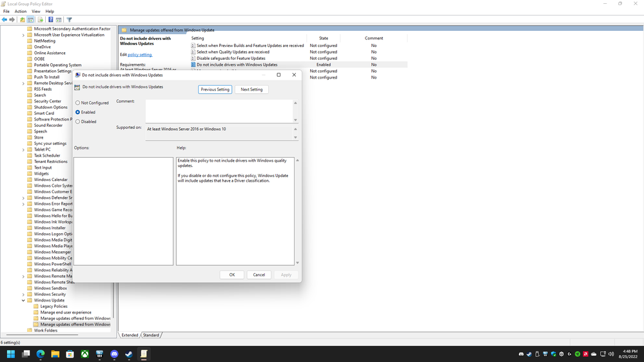This screenshot has width=644, height=362.
Task: Click the Forward arrow in toolbar
Action: click(12, 20)
